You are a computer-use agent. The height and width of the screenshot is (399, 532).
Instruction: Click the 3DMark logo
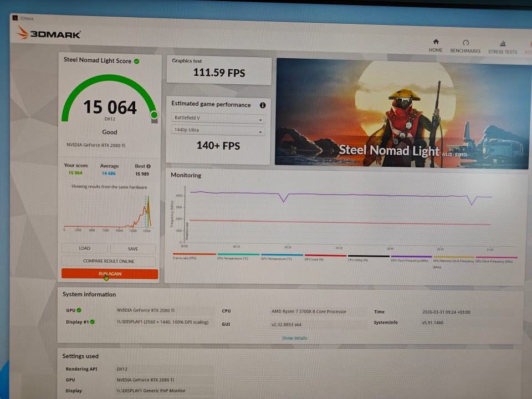(49, 33)
